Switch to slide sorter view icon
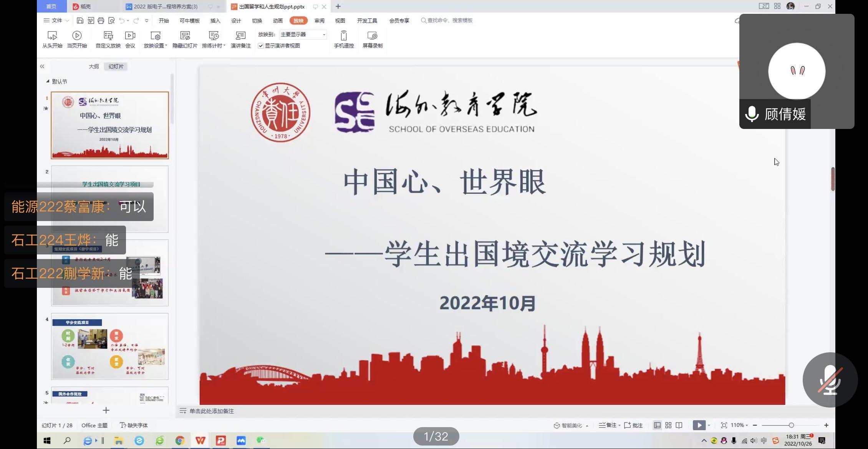 tap(668, 425)
